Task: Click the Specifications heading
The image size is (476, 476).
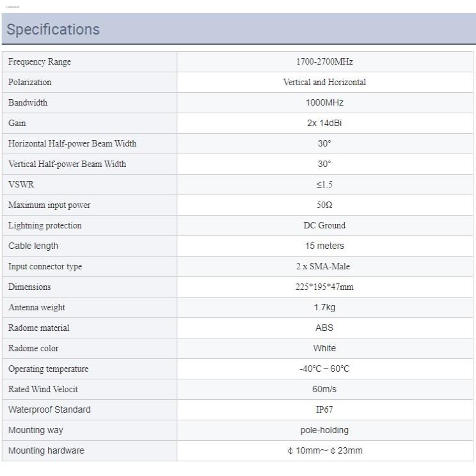Action: [53, 29]
